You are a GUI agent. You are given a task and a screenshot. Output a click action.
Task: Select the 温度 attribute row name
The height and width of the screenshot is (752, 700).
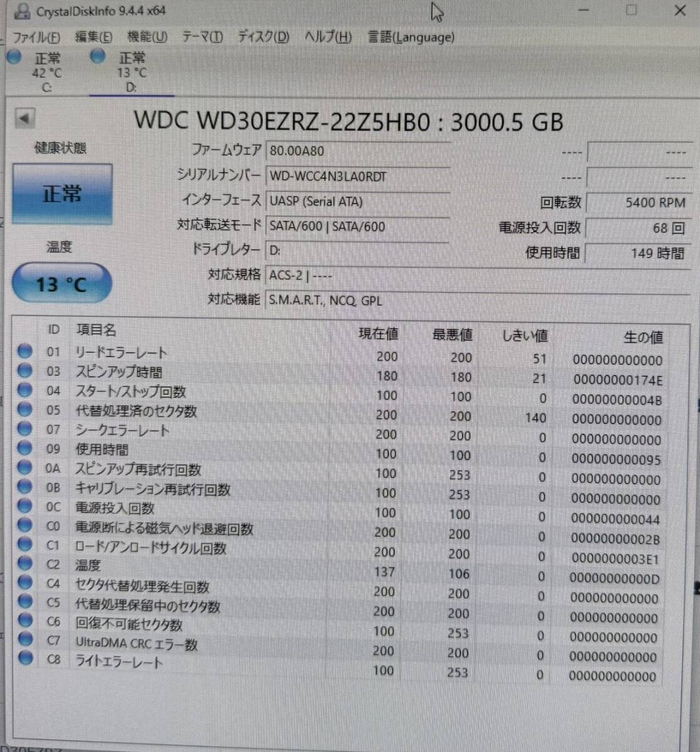click(x=88, y=565)
